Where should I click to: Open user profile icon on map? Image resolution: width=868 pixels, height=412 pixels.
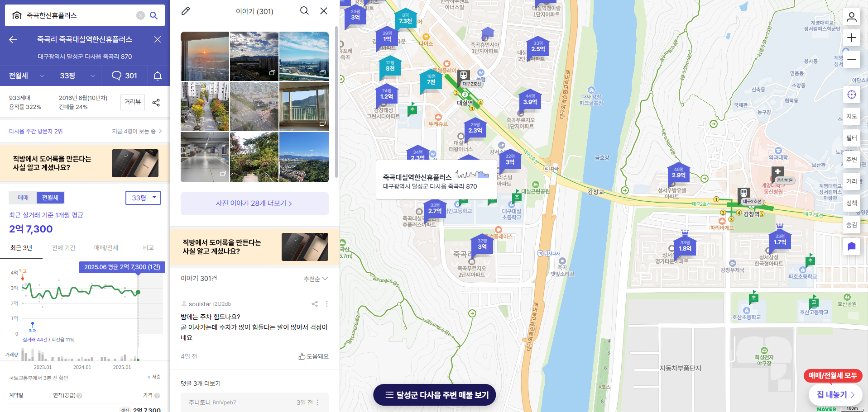[x=852, y=17]
